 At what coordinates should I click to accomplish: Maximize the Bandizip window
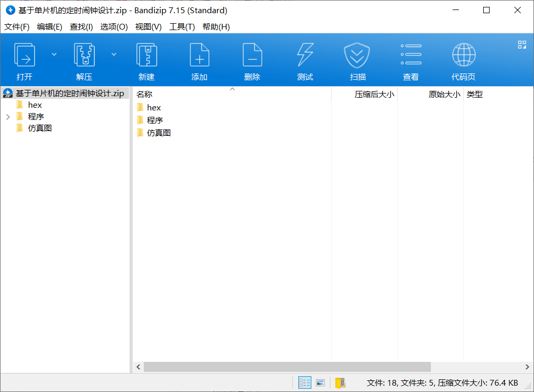(x=486, y=10)
